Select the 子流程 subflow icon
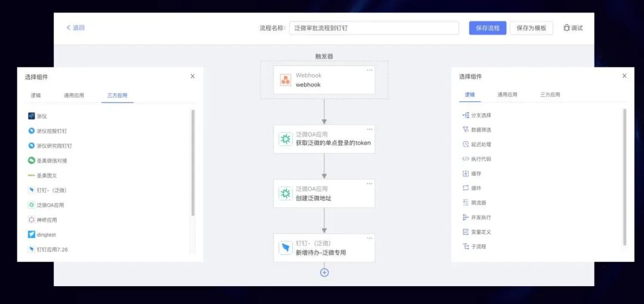Image resolution: width=644 pixels, height=304 pixels. (x=465, y=247)
